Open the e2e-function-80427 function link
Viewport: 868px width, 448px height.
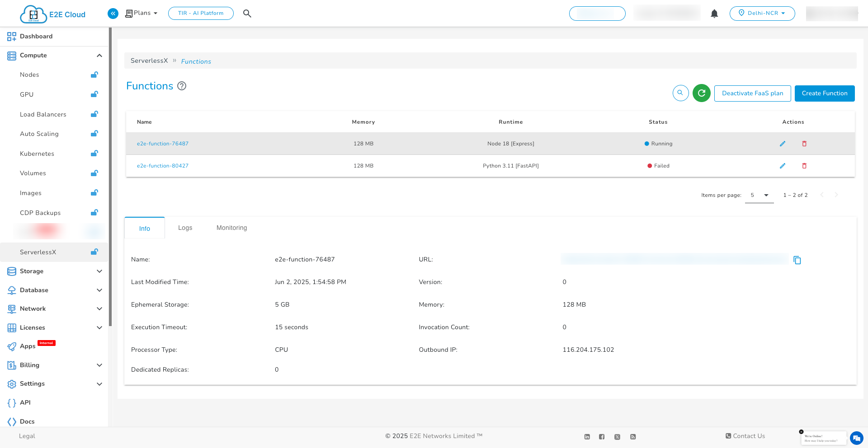pyautogui.click(x=163, y=166)
